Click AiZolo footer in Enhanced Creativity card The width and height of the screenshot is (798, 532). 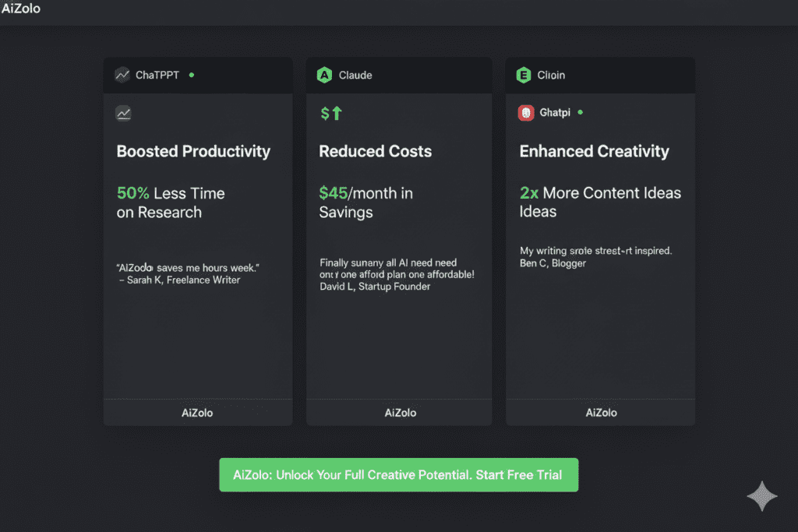click(601, 413)
